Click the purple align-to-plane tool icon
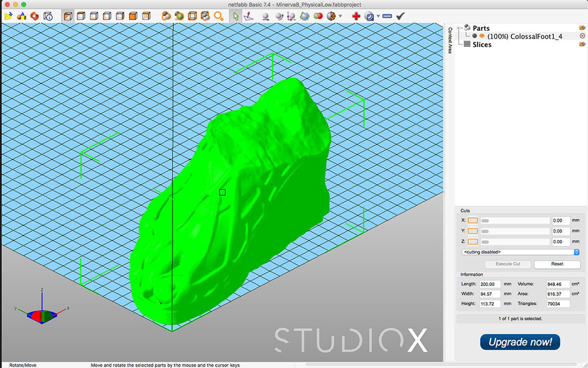Screen dimensions: 588x368 [x=248, y=16]
